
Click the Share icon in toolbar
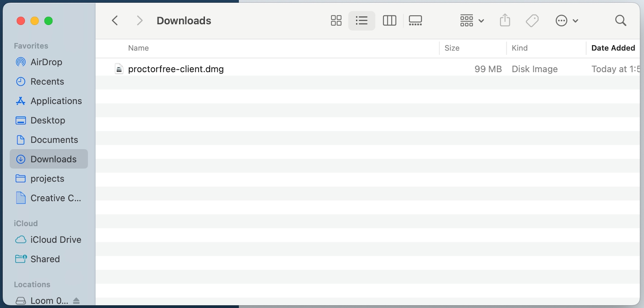click(505, 21)
